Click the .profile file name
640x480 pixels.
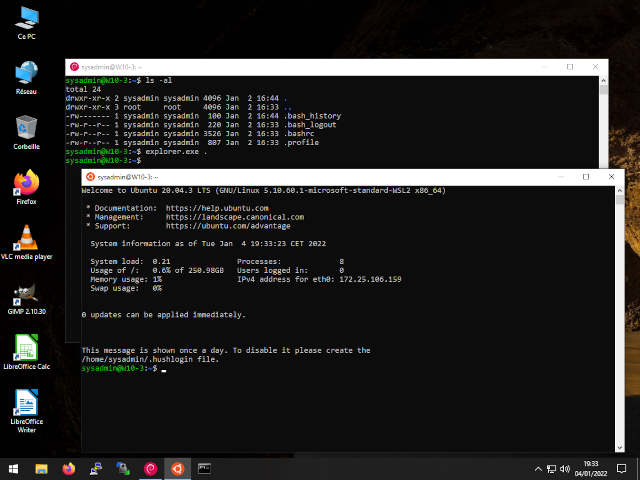301,142
